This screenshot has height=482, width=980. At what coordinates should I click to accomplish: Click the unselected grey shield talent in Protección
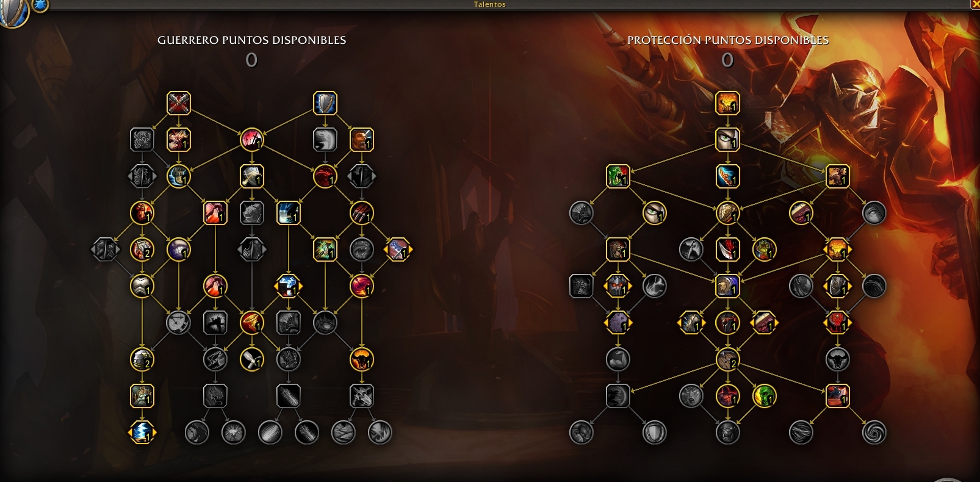[x=654, y=433]
